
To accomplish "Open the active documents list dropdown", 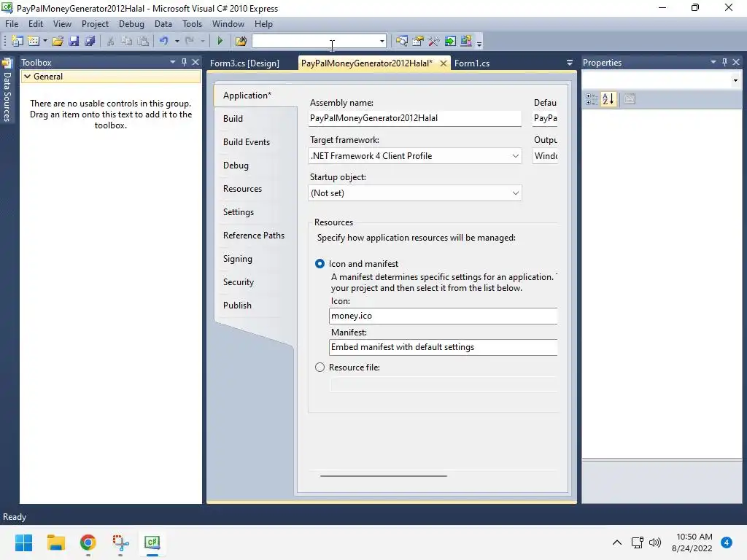I will point(569,63).
